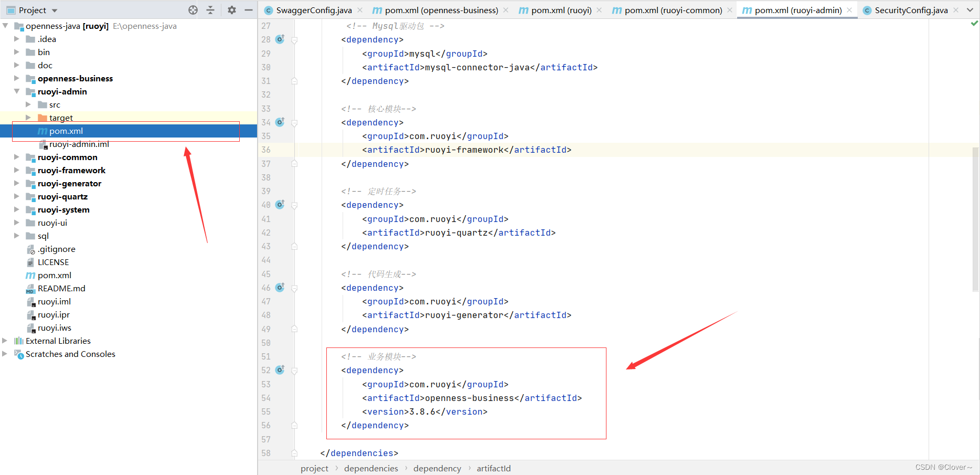
Task: Expand the ruoyi-generator module
Action: pos(17,183)
